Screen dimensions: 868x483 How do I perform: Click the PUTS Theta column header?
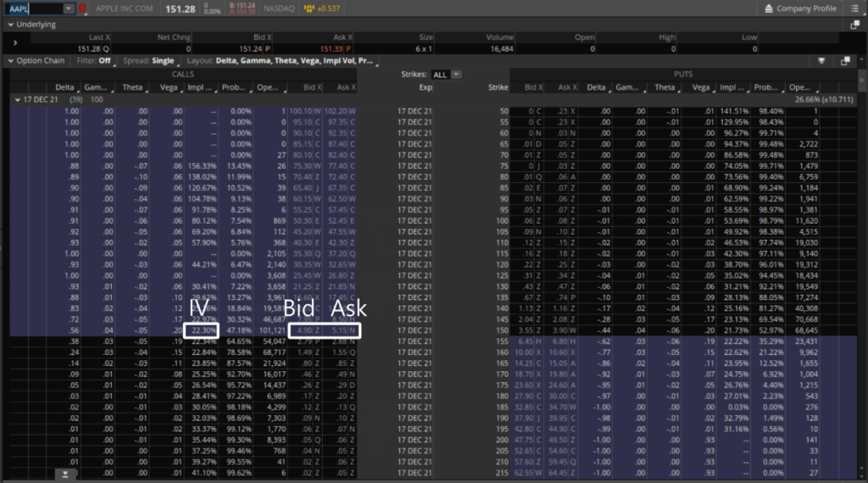[x=665, y=87]
